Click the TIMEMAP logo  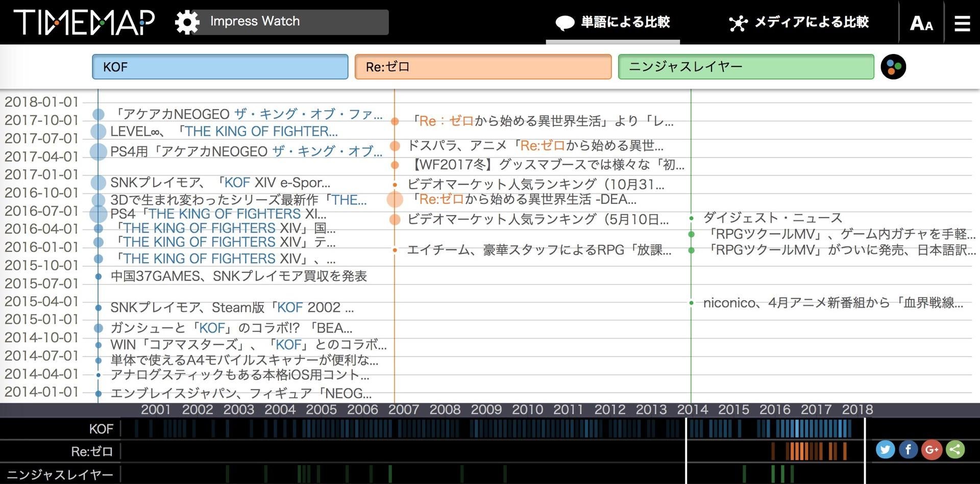[84, 22]
